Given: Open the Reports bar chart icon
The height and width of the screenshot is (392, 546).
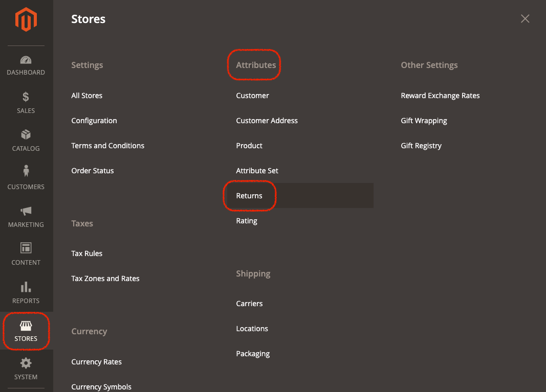Looking at the screenshot, I should [26, 287].
